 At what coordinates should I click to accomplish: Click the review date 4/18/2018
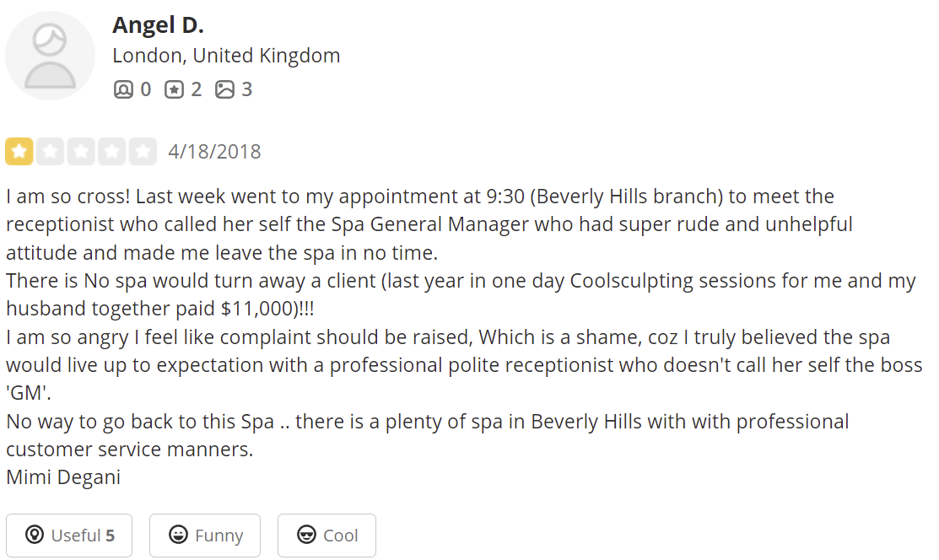tap(214, 152)
